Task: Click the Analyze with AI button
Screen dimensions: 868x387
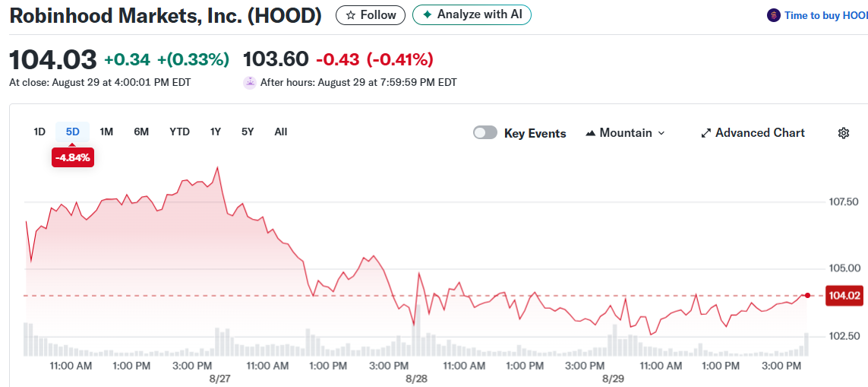Action: point(472,15)
